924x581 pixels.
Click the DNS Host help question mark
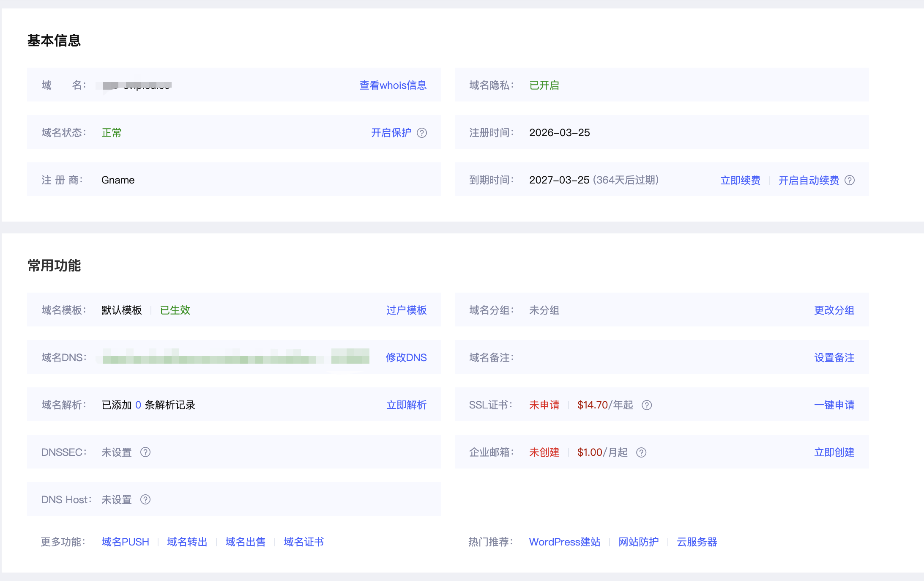[x=145, y=499]
